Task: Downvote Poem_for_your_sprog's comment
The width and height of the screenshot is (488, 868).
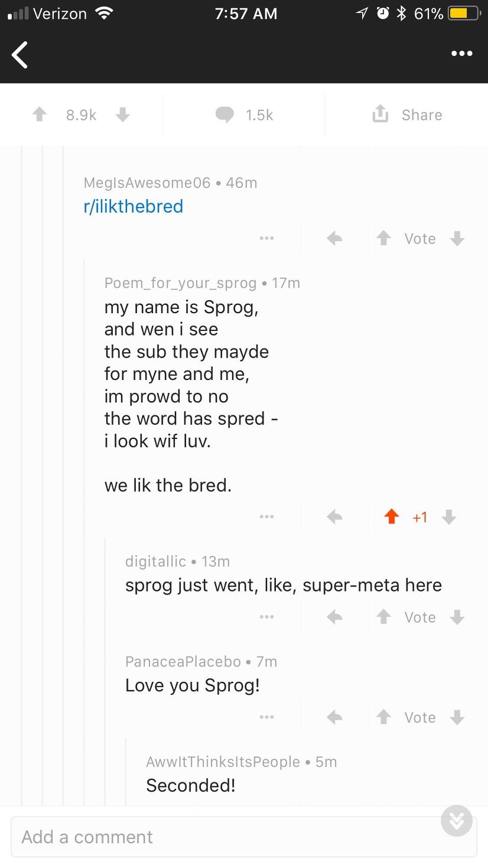Action: [449, 517]
